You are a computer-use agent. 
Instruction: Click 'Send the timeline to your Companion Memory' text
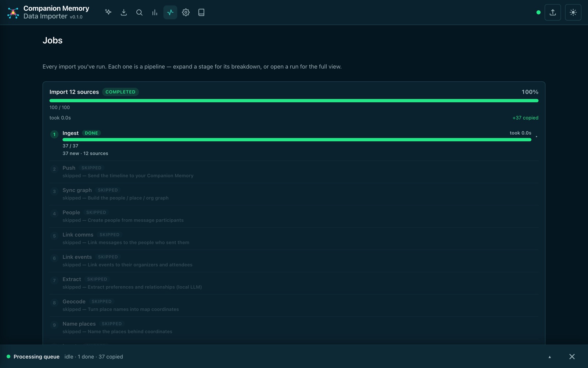pos(140,176)
